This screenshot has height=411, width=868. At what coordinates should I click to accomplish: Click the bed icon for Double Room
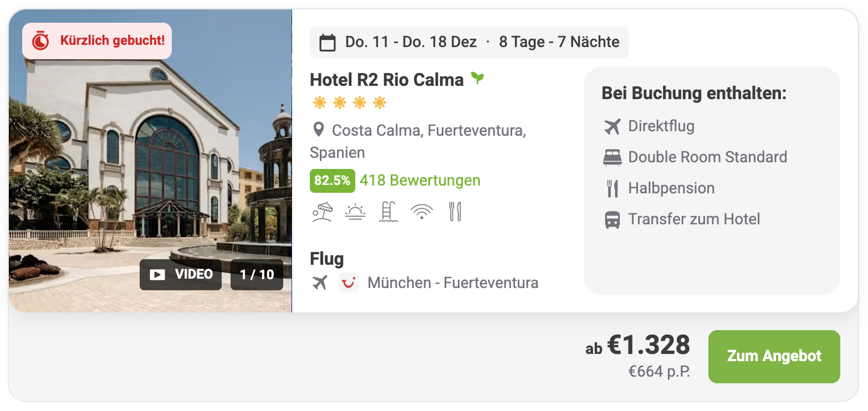tap(612, 157)
